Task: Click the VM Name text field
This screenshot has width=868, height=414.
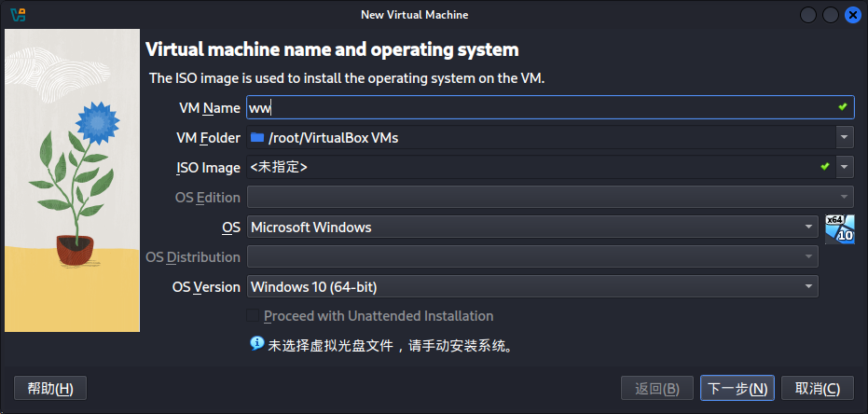Action: (550, 107)
